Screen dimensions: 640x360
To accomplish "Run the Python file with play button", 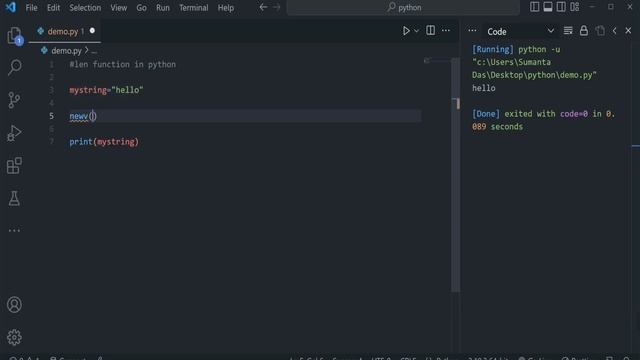I will [x=406, y=31].
